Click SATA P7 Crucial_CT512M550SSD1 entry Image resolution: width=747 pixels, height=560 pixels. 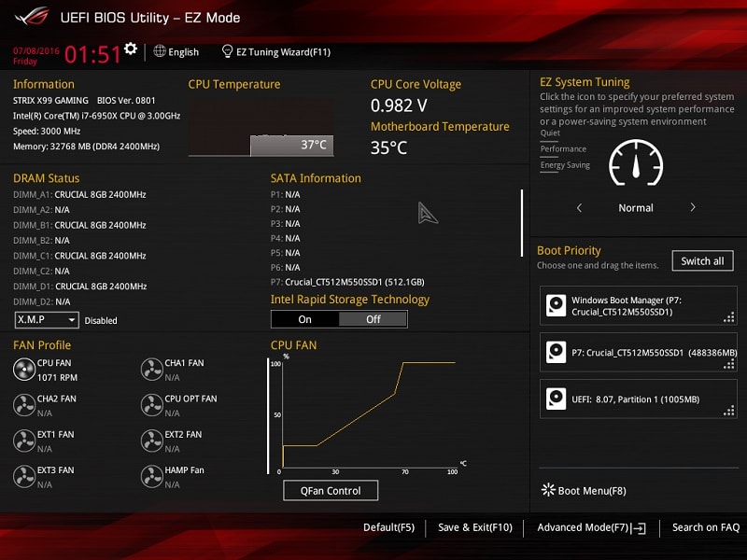point(347,282)
